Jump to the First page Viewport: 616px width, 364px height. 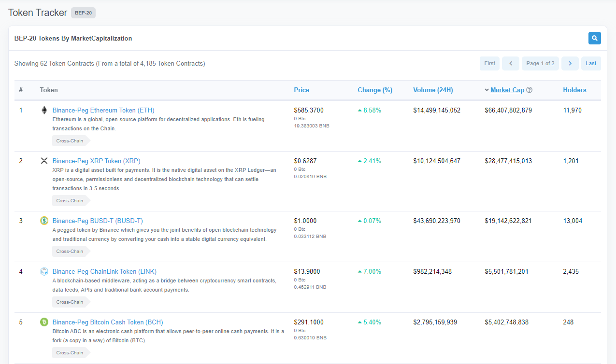coord(489,63)
